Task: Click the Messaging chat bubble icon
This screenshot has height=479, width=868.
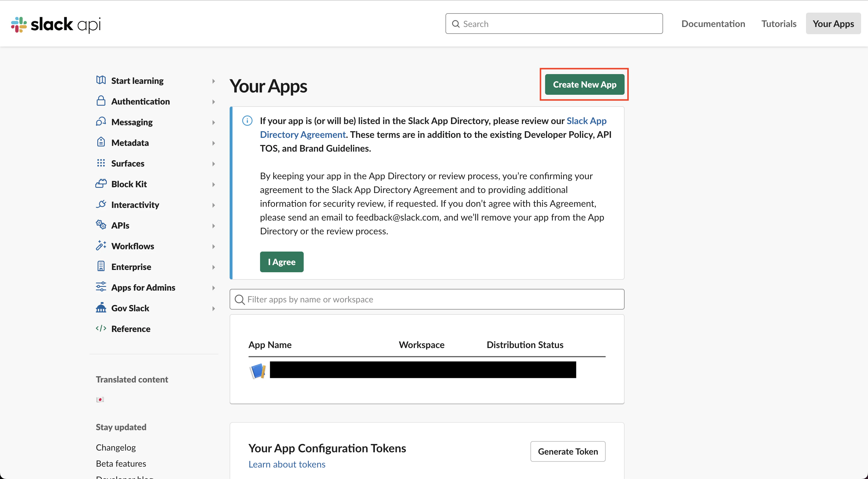Action: click(x=101, y=121)
